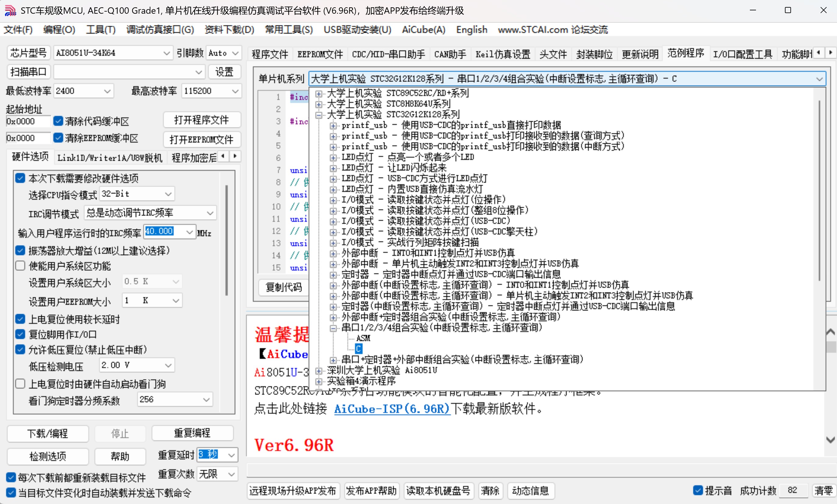This screenshot has height=504, width=837.
Task: Switch to the 程序文件 tab
Action: tap(270, 54)
